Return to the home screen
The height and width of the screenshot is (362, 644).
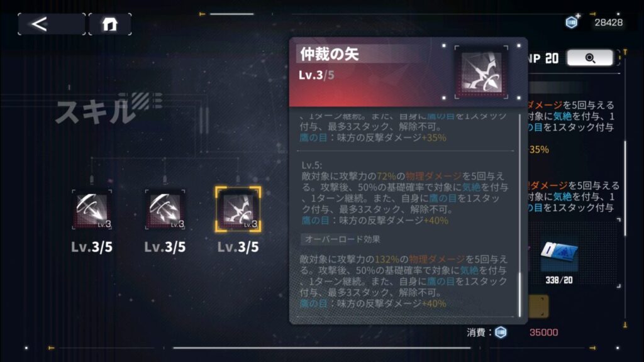(x=110, y=24)
